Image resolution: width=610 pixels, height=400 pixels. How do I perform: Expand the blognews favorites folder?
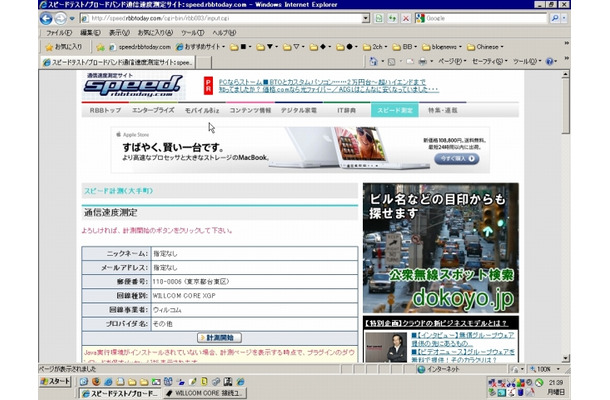pos(442,47)
